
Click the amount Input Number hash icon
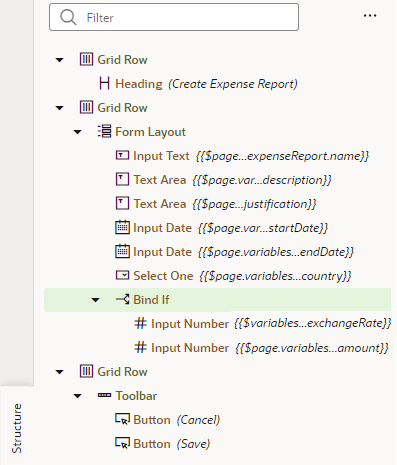[x=140, y=347]
